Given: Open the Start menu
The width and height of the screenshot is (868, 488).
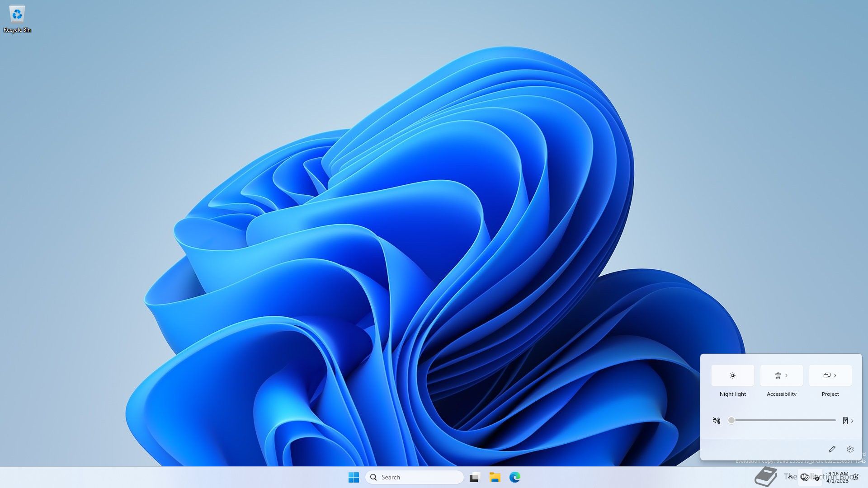Looking at the screenshot, I should click(x=354, y=477).
